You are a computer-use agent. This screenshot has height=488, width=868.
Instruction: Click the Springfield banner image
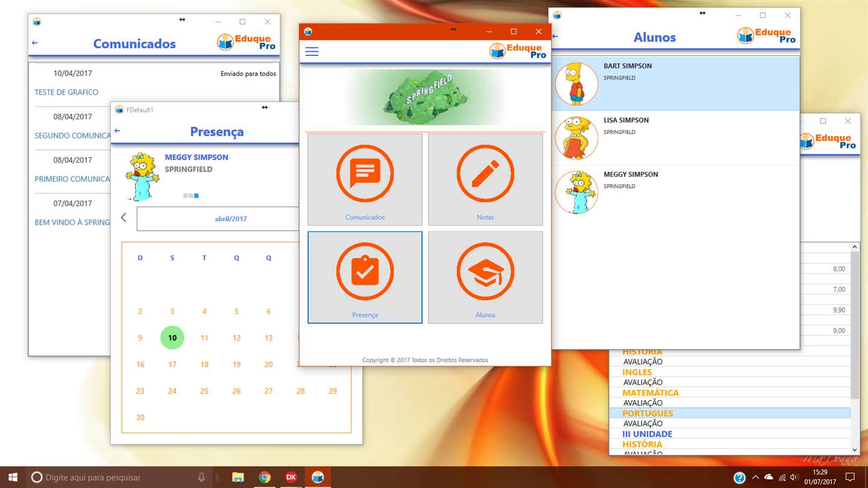(426, 96)
